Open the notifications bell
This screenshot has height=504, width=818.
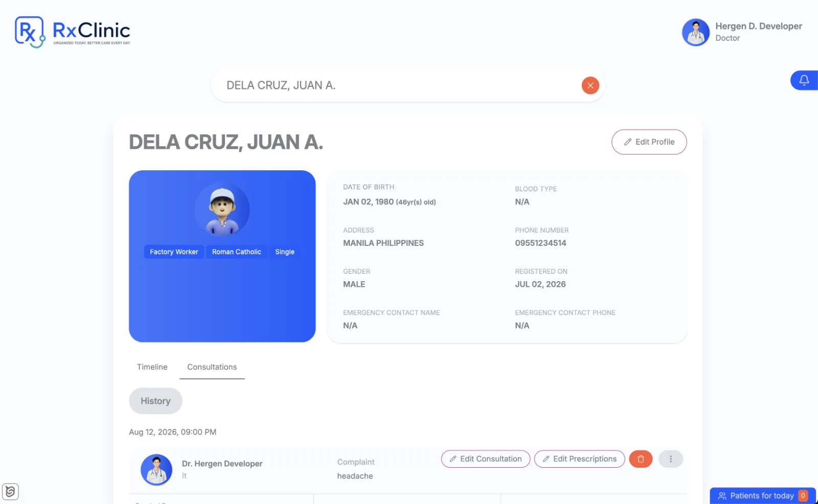pos(804,80)
